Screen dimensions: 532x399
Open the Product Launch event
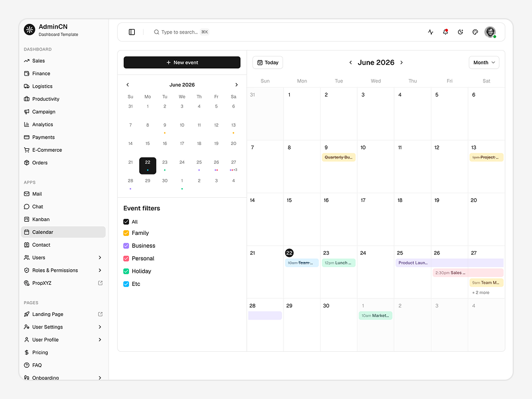tap(449, 263)
